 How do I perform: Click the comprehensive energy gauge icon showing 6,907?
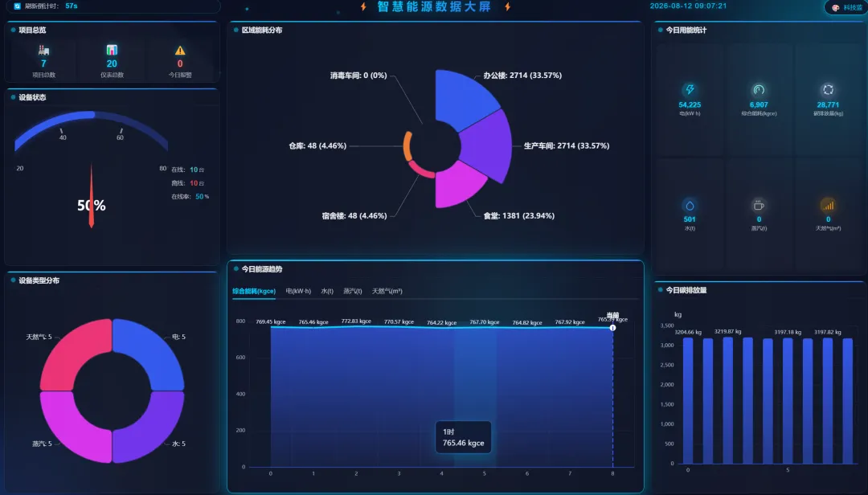(x=759, y=90)
